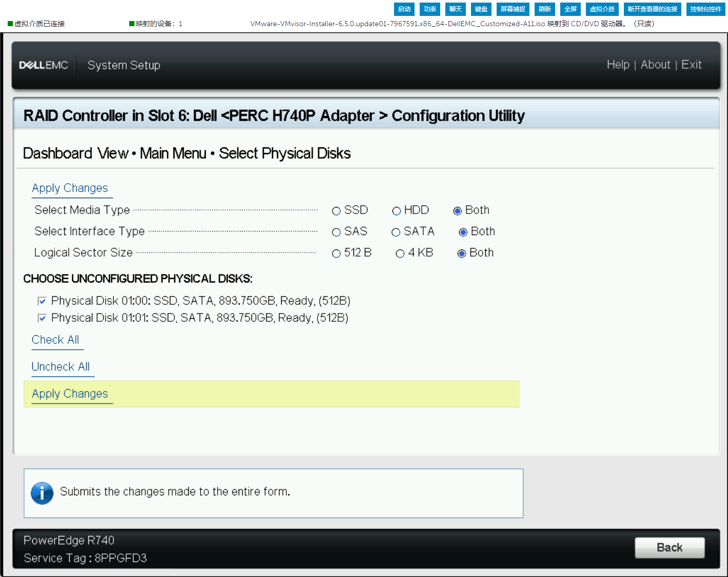Click the System Setup header text
The height and width of the screenshot is (577, 728).
[x=124, y=65]
